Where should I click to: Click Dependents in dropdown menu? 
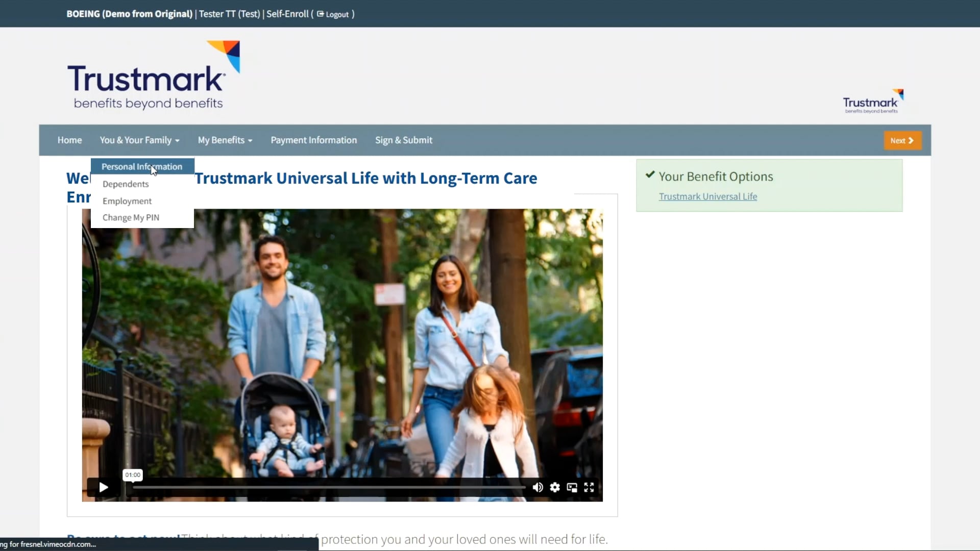coord(125,184)
